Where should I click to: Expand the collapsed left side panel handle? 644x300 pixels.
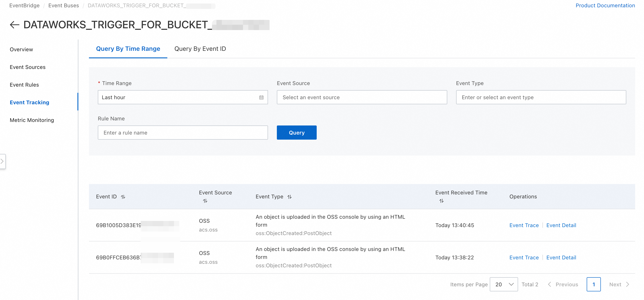click(x=2, y=161)
